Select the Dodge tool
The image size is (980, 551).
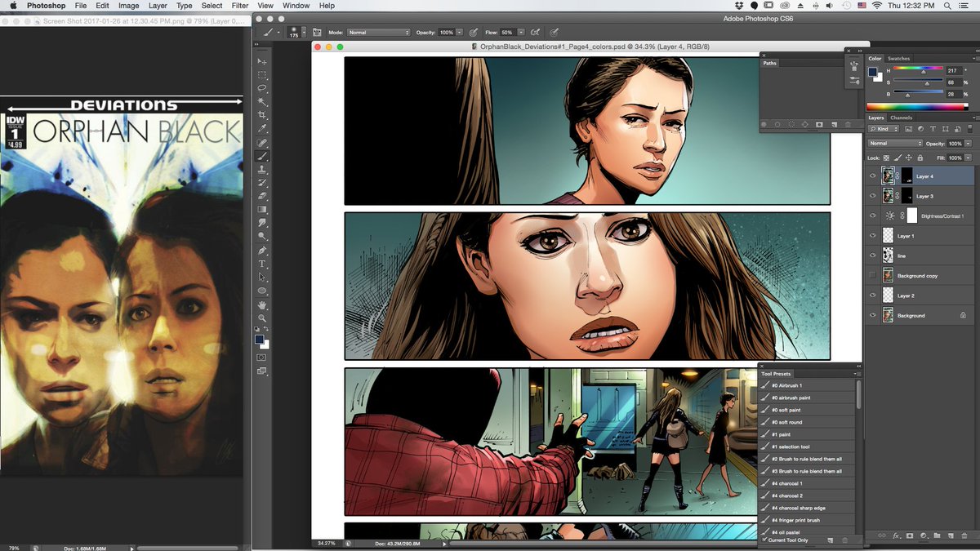click(262, 237)
